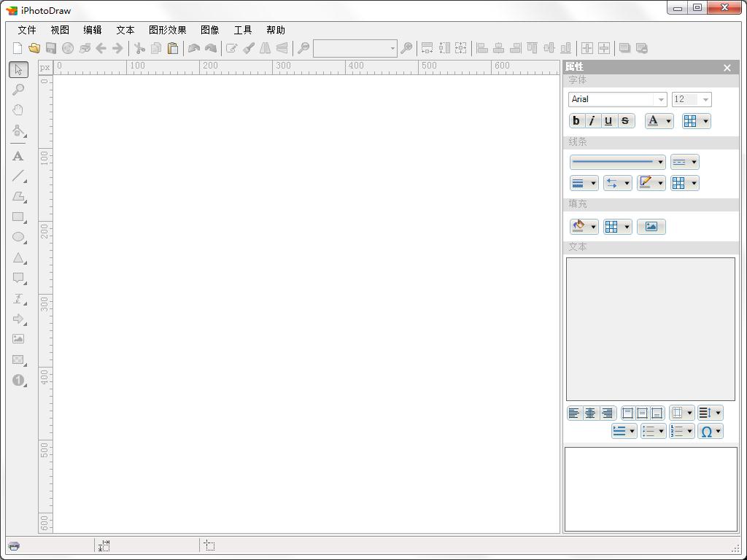
Task: Open the 图形效果 menu
Action: pyautogui.click(x=167, y=30)
